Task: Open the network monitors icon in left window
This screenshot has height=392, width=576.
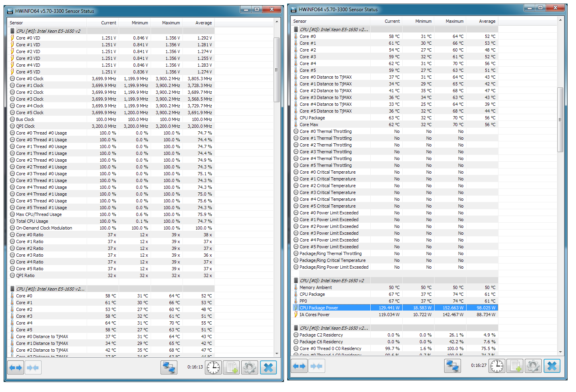Action: point(169,367)
